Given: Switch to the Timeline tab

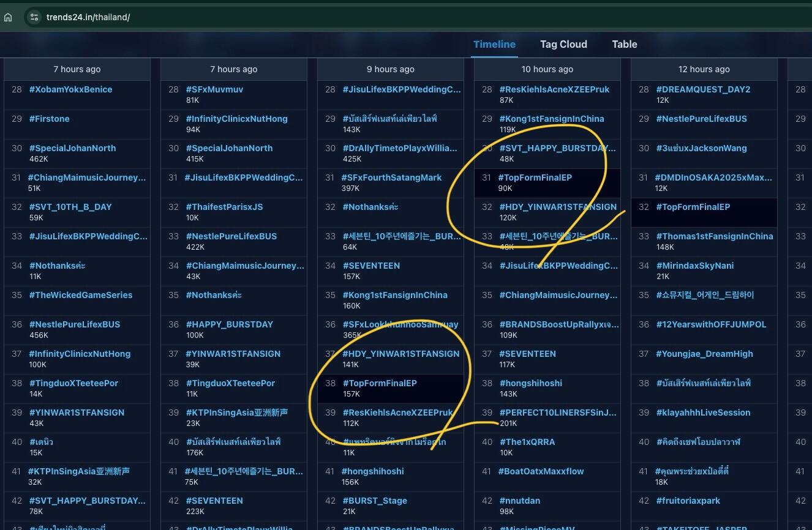Looking at the screenshot, I should tap(494, 44).
